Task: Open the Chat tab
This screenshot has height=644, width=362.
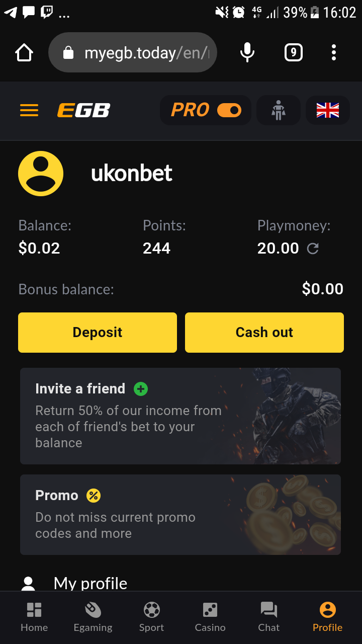Action: tap(269, 617)
